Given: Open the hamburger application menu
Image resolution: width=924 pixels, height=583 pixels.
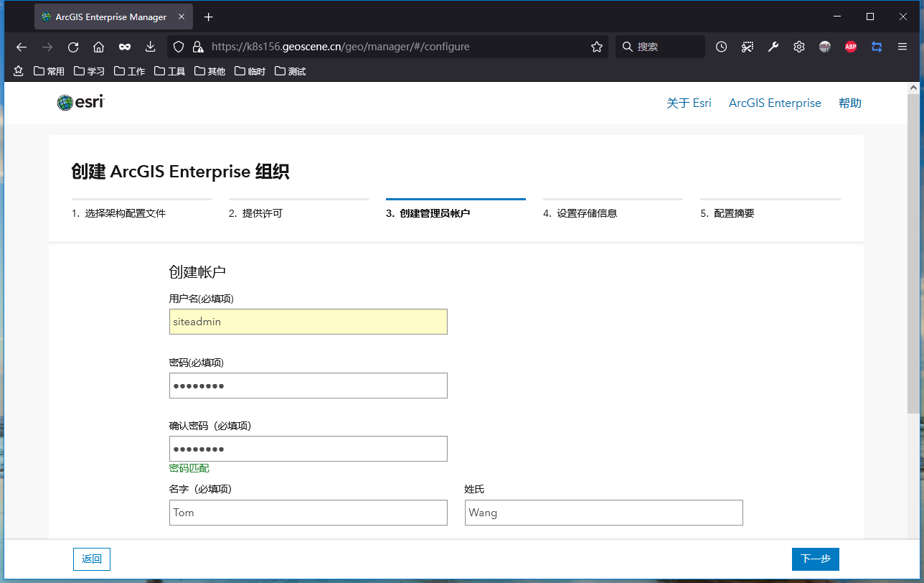Looking at the screenshot, I should [x=902, y=47].
